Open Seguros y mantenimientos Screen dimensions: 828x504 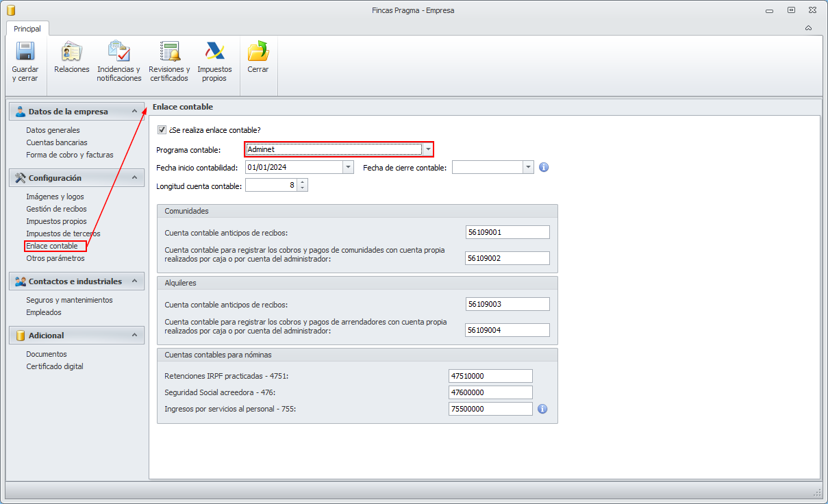click(69, 300)
